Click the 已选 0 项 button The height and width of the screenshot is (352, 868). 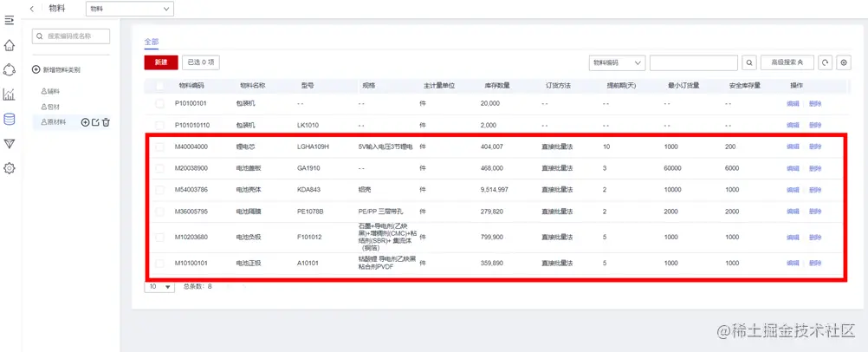(x=201, y=62)
